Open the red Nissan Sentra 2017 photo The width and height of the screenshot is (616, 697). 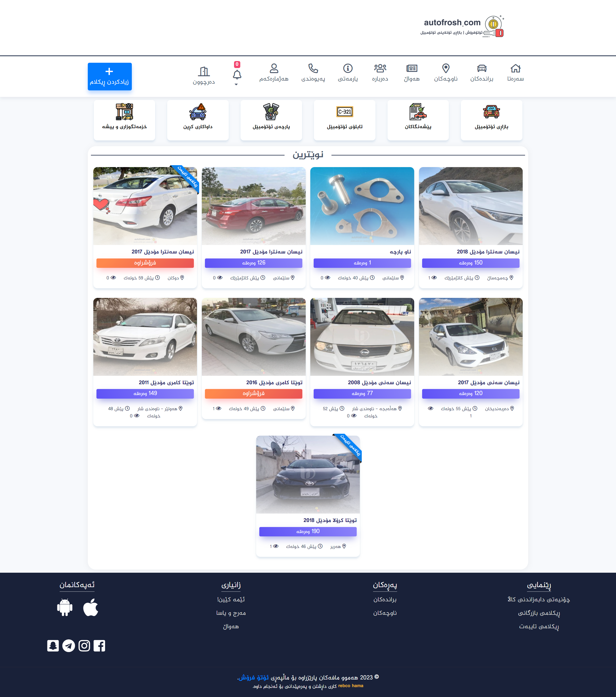[254, 206]
